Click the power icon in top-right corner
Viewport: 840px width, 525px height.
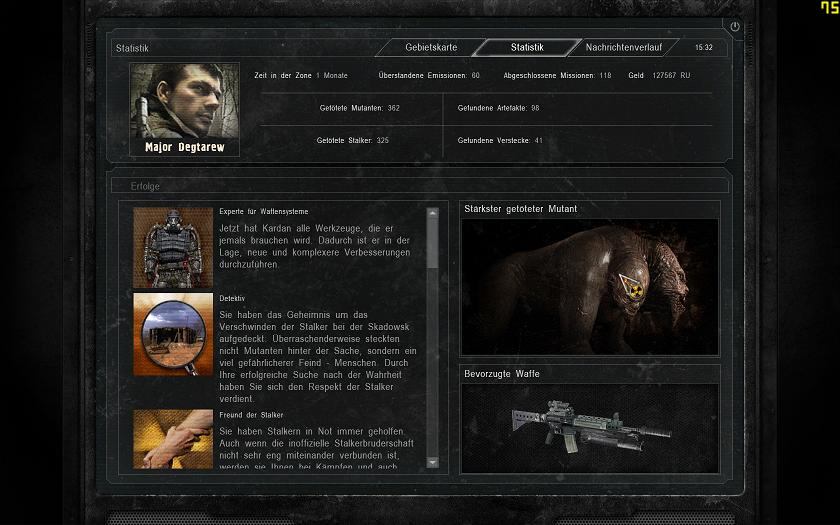(734, 26)
